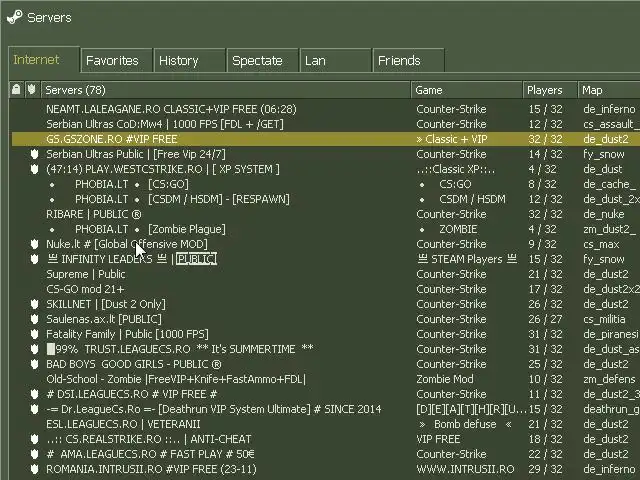This screenshot has height=480, width=640.
Task: Select RIBARE | PUBLIC server
Action: pyautogui.click(x=94, y=214)
